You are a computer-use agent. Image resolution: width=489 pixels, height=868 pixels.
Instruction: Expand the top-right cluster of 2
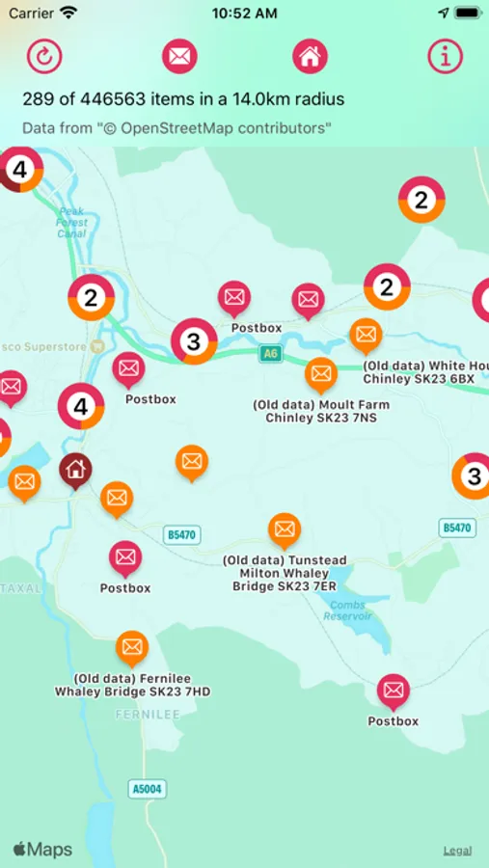coord(422,200)
